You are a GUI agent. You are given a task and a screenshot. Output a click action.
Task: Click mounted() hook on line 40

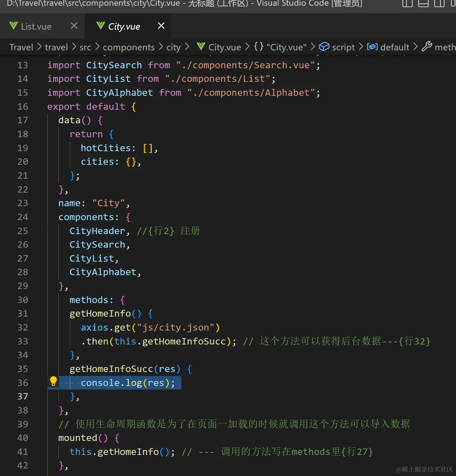coord(83,438)
